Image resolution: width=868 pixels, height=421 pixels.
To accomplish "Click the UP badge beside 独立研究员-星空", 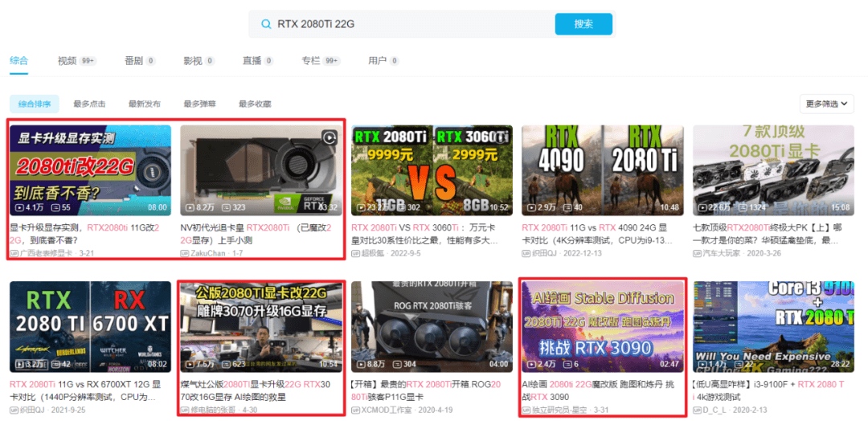I will click(x=526, y=410).
